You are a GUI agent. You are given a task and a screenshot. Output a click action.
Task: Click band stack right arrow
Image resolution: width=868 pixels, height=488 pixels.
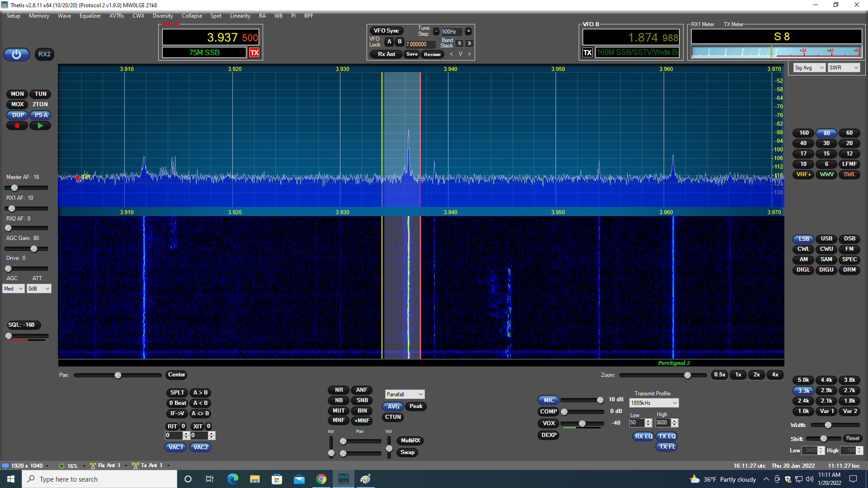pos(469,54)
